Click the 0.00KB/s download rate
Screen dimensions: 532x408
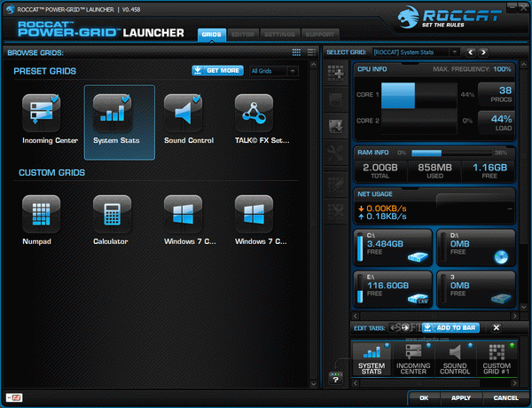[x=382, y=208]
